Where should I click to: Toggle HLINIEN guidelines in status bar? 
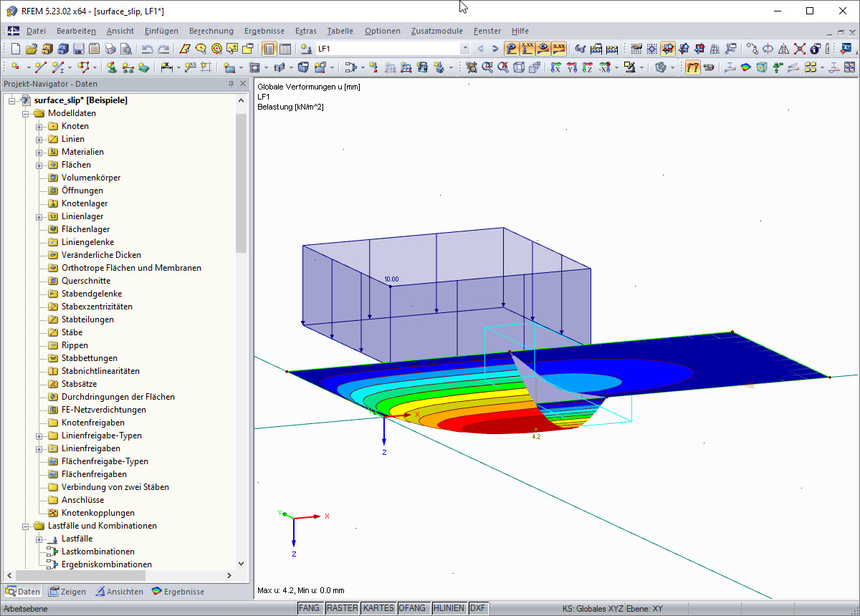point(449,608)
